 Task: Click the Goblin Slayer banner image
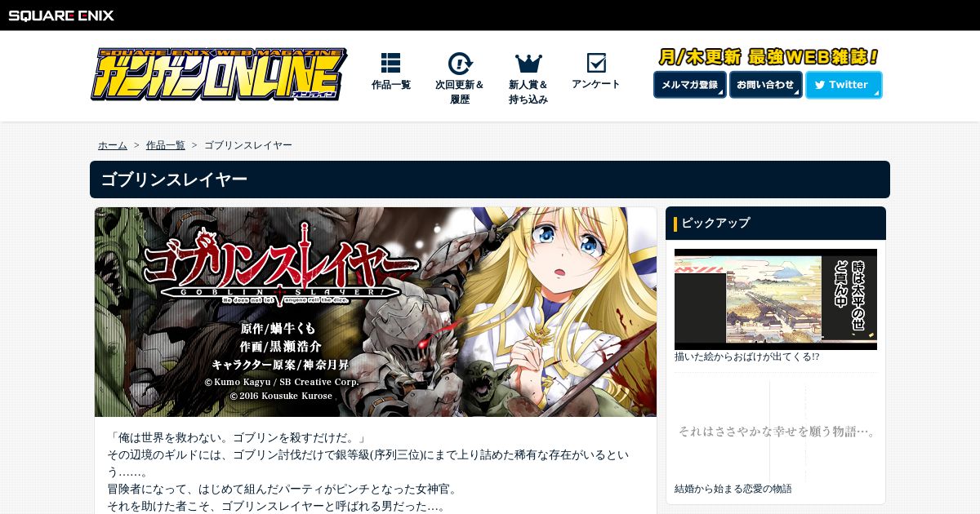pos(376,312)
